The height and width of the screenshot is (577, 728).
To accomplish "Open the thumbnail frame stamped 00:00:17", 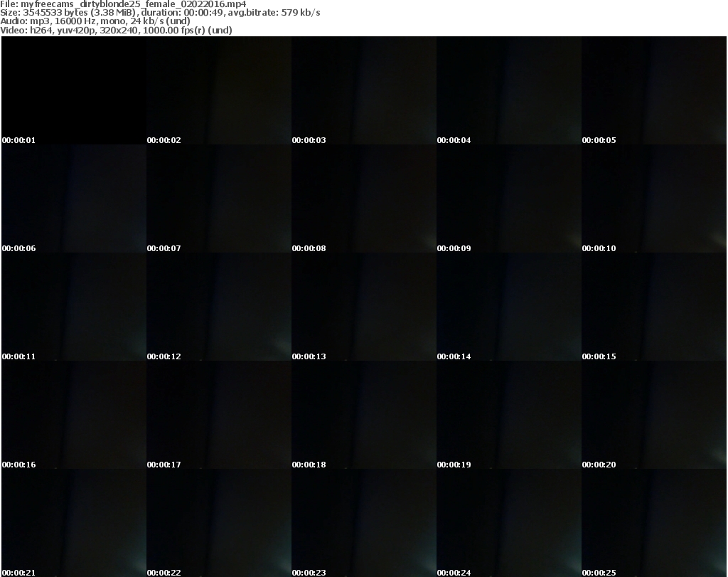I will (219, 415).
